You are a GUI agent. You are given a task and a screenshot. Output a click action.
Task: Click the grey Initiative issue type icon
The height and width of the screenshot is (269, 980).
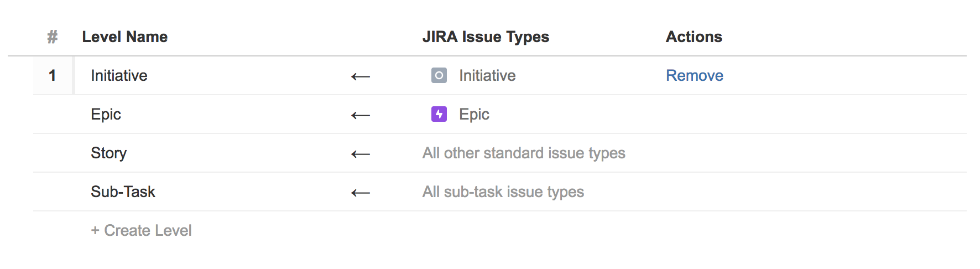click(x=439, y=75)
